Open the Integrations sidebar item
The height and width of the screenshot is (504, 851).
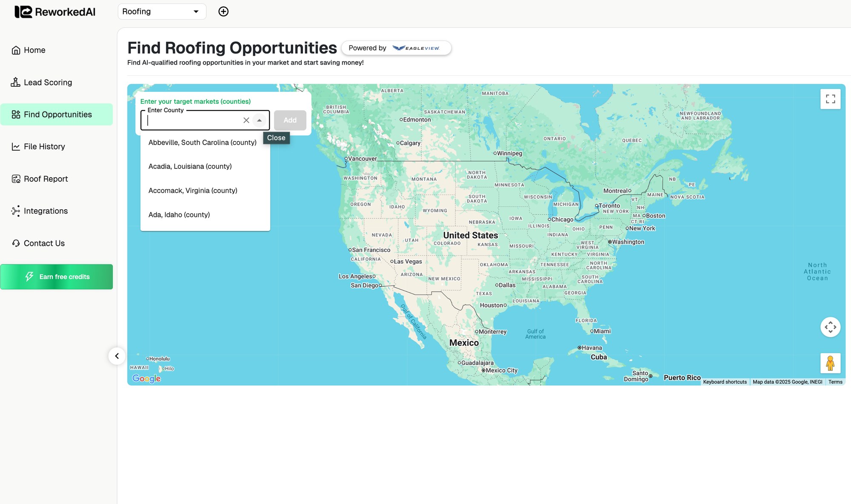coord(46,211)
